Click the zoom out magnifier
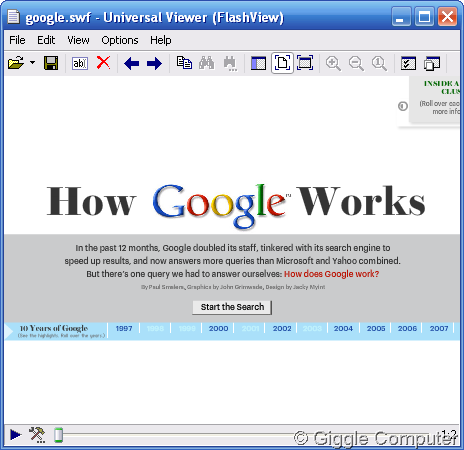 356,63
